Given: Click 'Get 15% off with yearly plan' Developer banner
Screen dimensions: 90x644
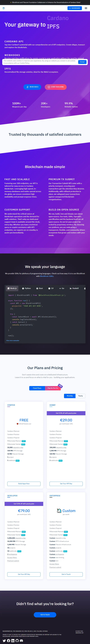Looking at the screenshot, I should 24,504.
